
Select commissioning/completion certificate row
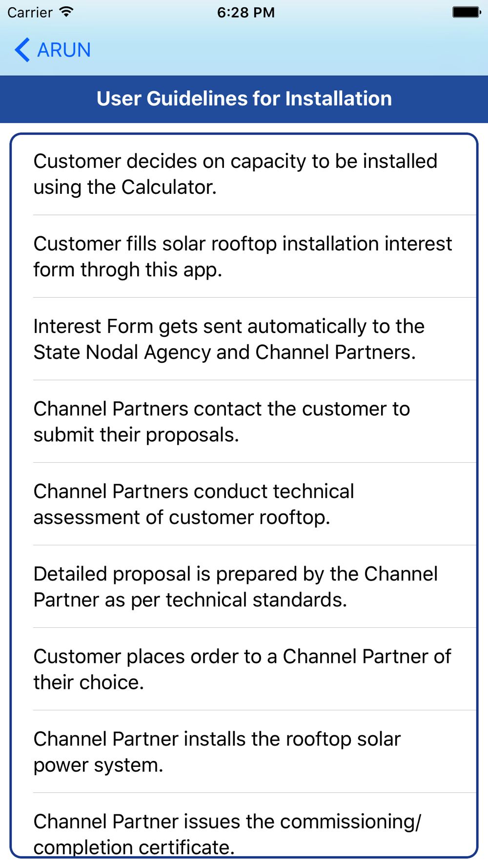tap(244, 825)
